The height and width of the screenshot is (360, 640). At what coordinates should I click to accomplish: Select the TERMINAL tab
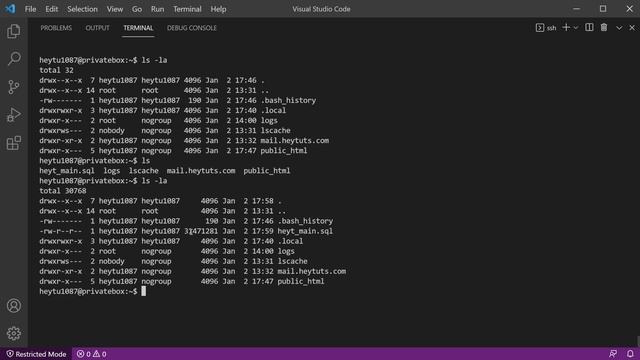click(x=138, y=28)
